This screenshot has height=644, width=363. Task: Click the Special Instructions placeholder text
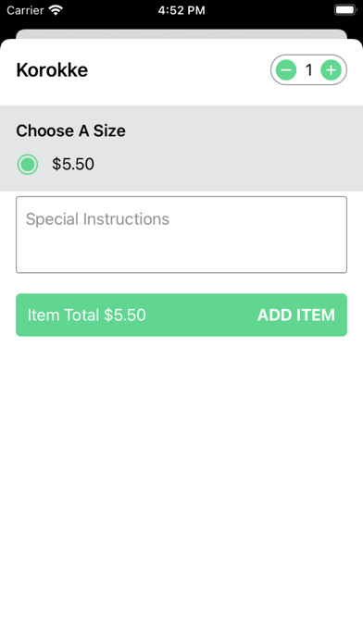click(x=97, y=219)
